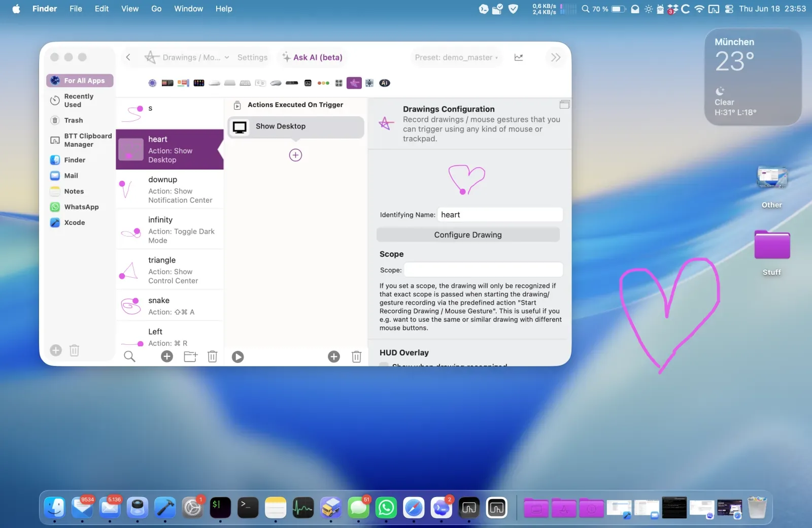This screenshot has height=528, width=812.
Task: Select For All Apps in sidebar
Action: [x=80, y=80]
